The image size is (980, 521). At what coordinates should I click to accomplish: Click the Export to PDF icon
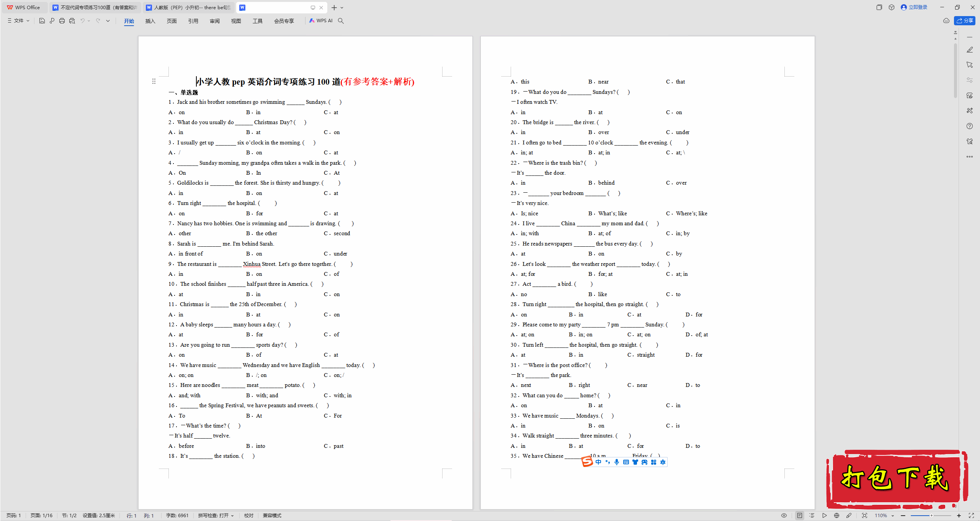(x=52, y=21)
